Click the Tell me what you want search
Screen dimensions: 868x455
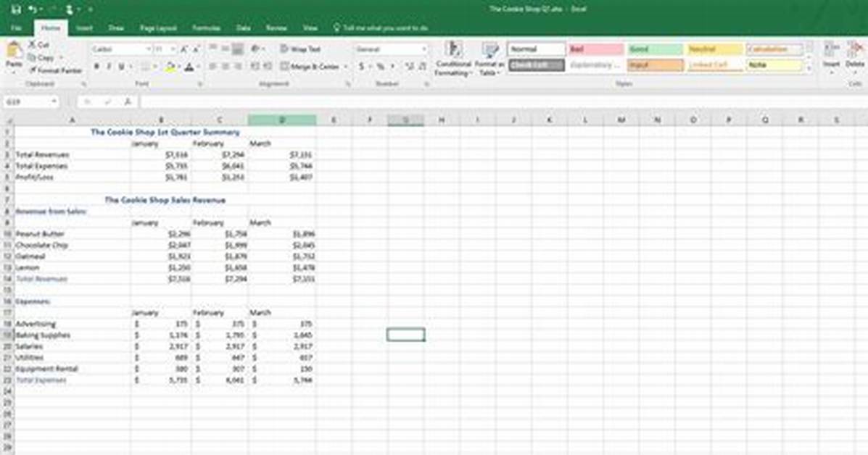click(381, 28)
